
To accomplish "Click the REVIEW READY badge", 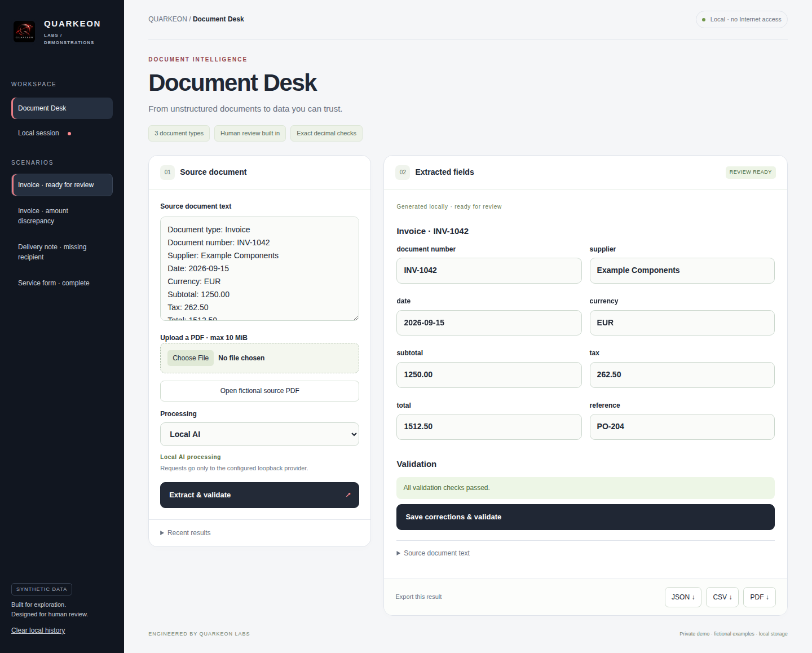I will tap(751, 173).
